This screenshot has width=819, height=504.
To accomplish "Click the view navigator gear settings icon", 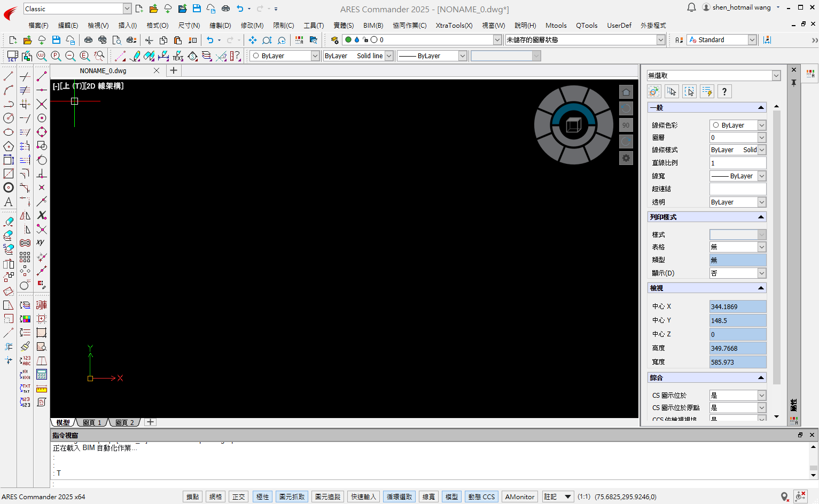I will (x=626, y=158).
